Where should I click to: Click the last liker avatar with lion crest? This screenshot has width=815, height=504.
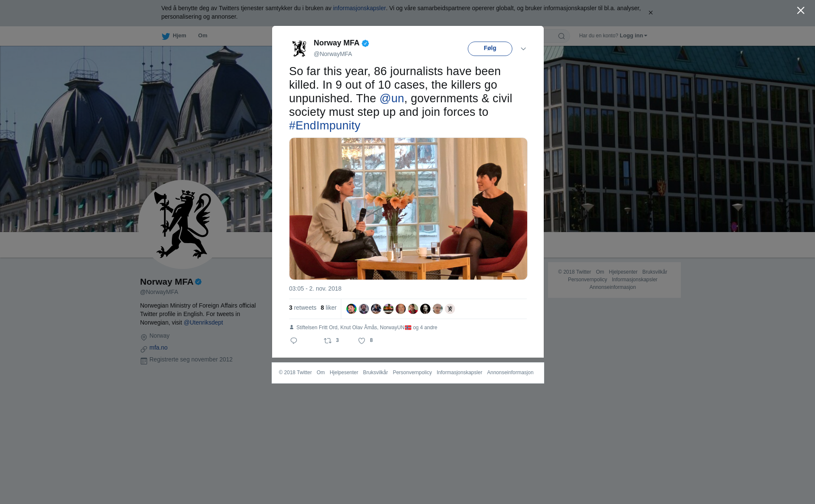pyautogui.click(x=450, y=309)
